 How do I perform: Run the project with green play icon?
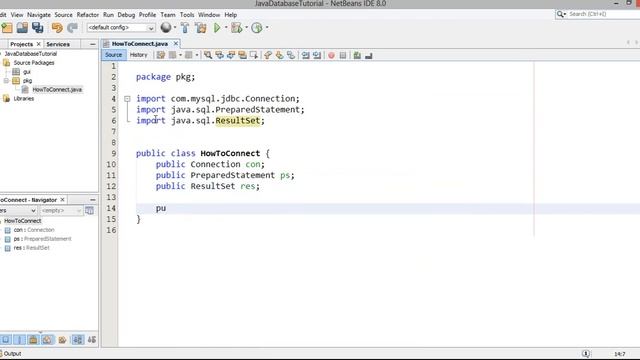[x=217, y=28]
